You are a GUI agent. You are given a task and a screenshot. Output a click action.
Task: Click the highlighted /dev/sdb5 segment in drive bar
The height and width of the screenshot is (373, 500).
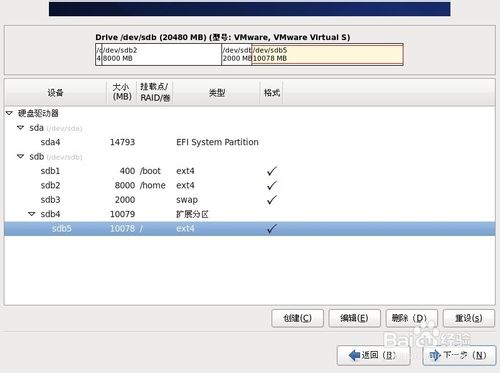tap(327, 54)
